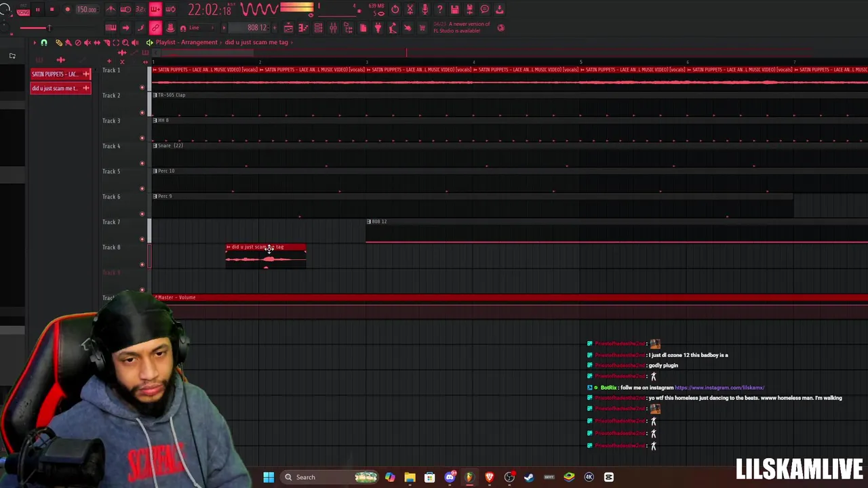This screenshot has height=488, width=868.
Task: Toggle PAT/SONG mode switch
Action: pyautogui.click(x=23, y=9)
